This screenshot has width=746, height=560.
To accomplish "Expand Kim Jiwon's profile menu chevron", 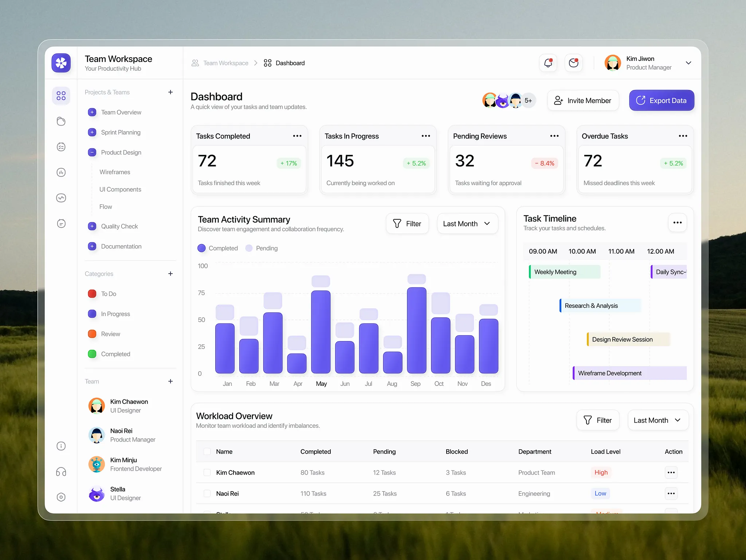I will (688, 63).
